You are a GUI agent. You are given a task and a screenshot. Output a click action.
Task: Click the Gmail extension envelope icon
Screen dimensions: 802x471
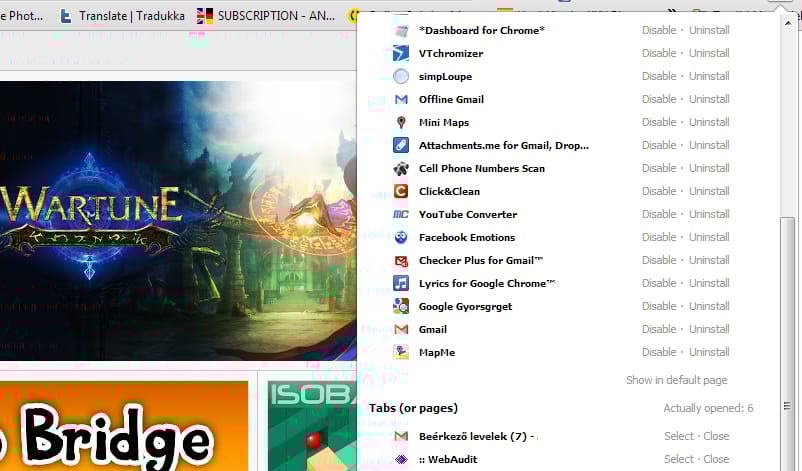coord(401,329)
